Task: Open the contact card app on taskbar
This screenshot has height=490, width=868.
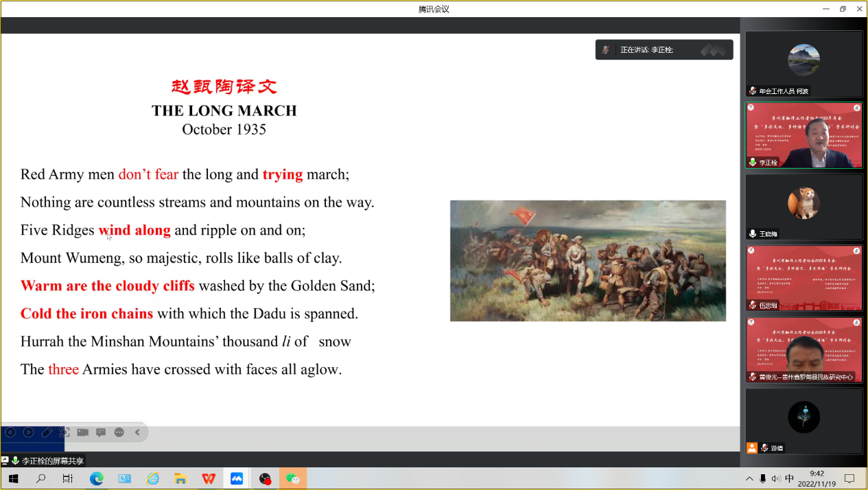Action: pos(124,479)
